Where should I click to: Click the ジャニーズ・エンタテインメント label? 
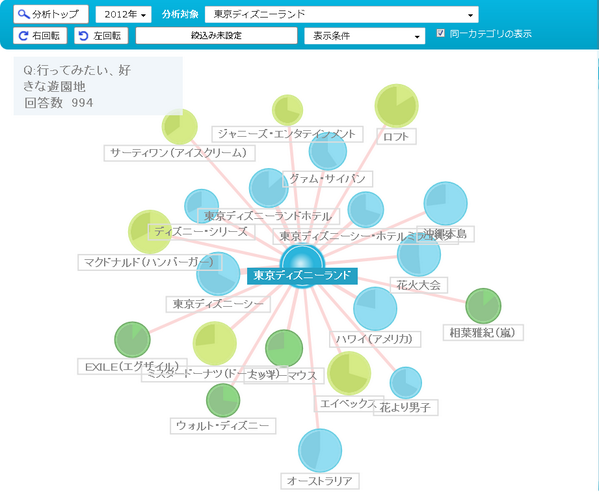(287, 134)
